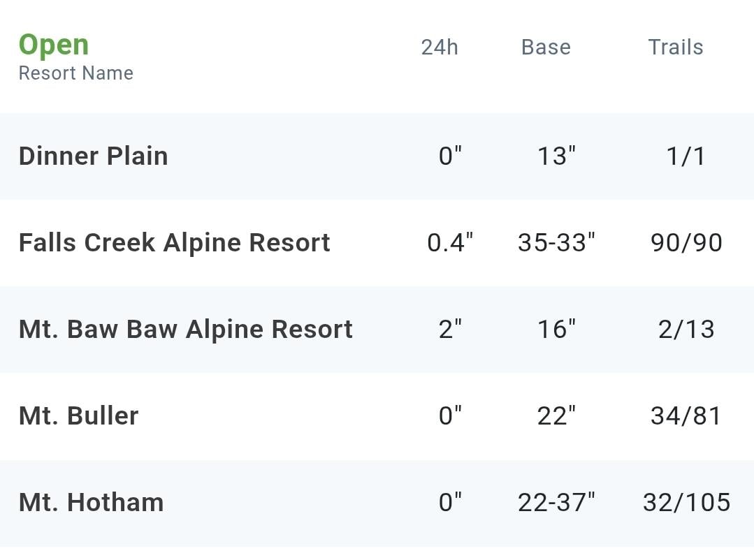The height and width of the screenshot is (560, 754).
Task: Click Mt. Baw Baw's 2" snowfall value
Action: click(x=450, y=330)
